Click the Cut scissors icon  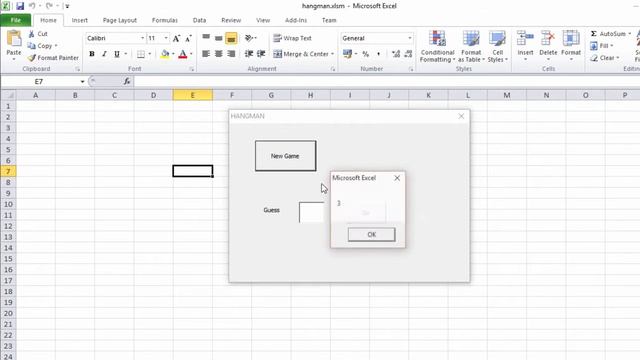coord(31,34)
